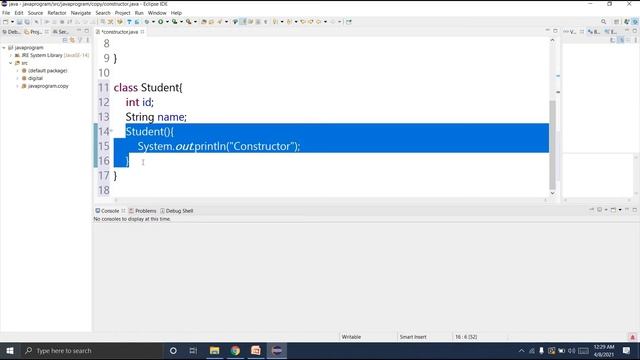The height and width of the screenshot is (360, 640).
Task: Click the Debug bug icon in toolbar
Action: click(147, 22)
